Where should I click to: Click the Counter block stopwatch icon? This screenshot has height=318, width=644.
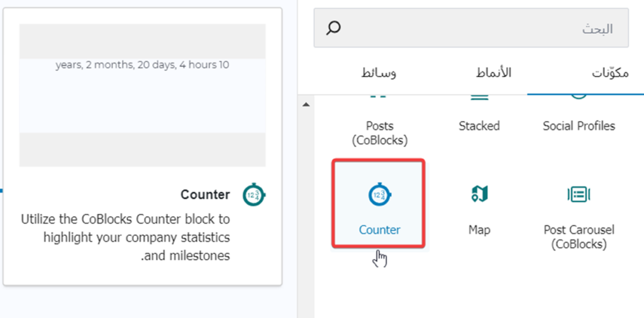[x=379, y=195]
